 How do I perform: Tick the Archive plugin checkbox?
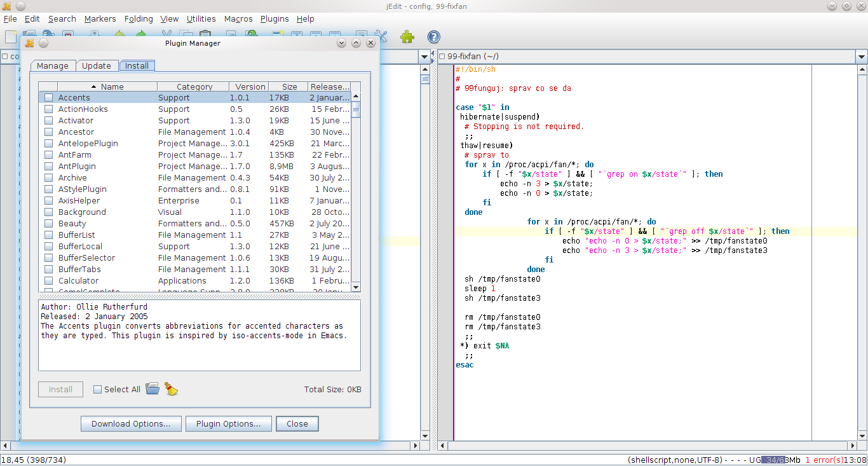pyautogui.click(x=48, y=178)
